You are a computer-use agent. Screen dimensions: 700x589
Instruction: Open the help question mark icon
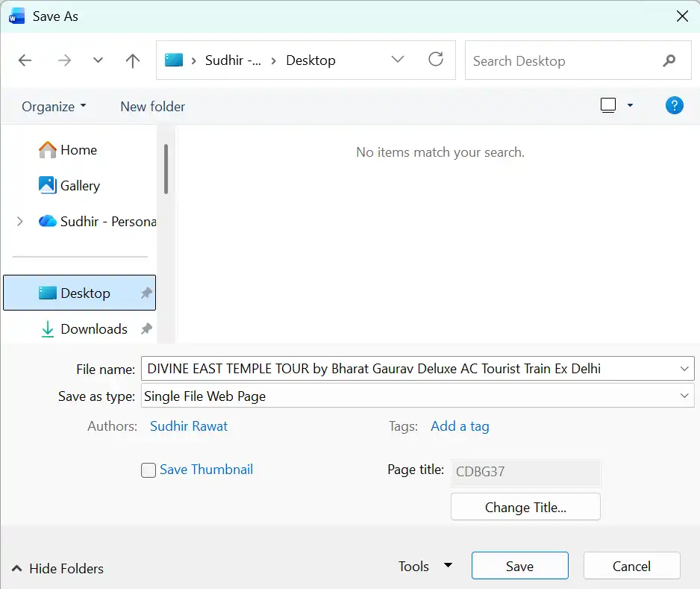(x=674, y=106)
